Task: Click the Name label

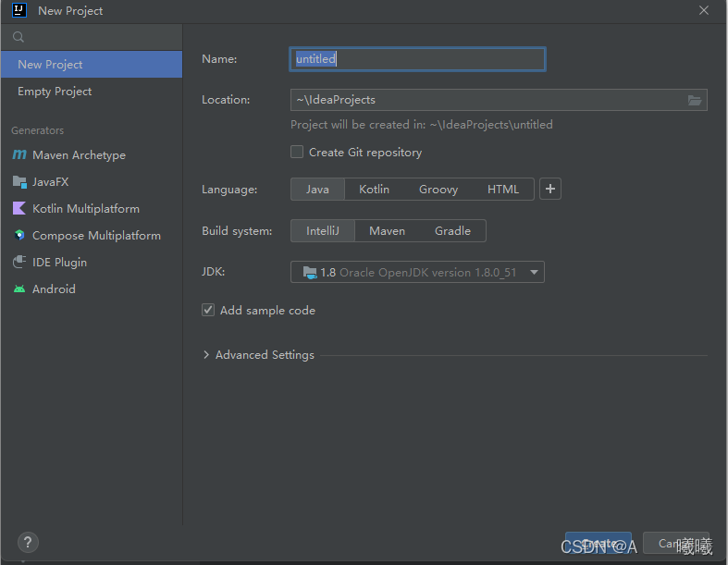Action: [219, 59]
